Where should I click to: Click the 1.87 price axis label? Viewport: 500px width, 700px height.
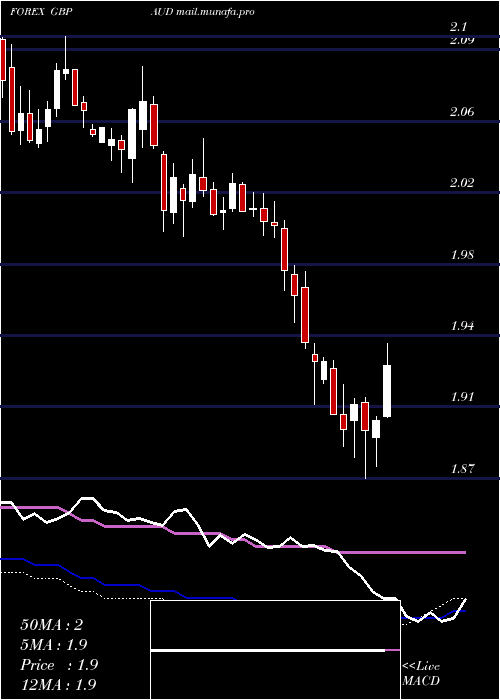[x=462, y=468]
